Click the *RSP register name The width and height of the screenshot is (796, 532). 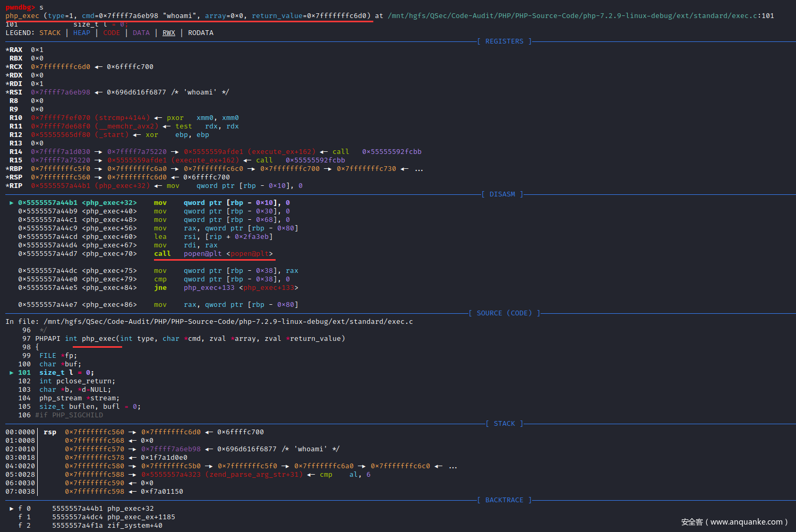[14, 177]
